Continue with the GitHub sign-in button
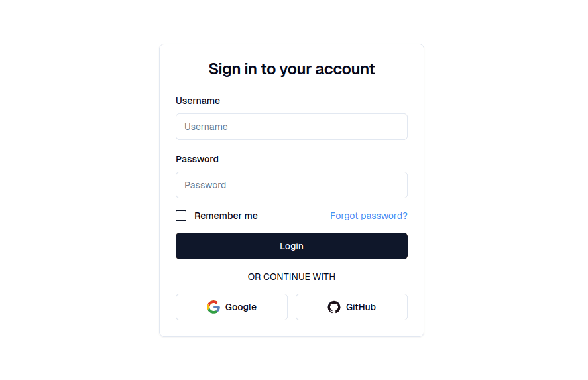The height and width of the screenshot is (380, 588). [x=351, y=307]
